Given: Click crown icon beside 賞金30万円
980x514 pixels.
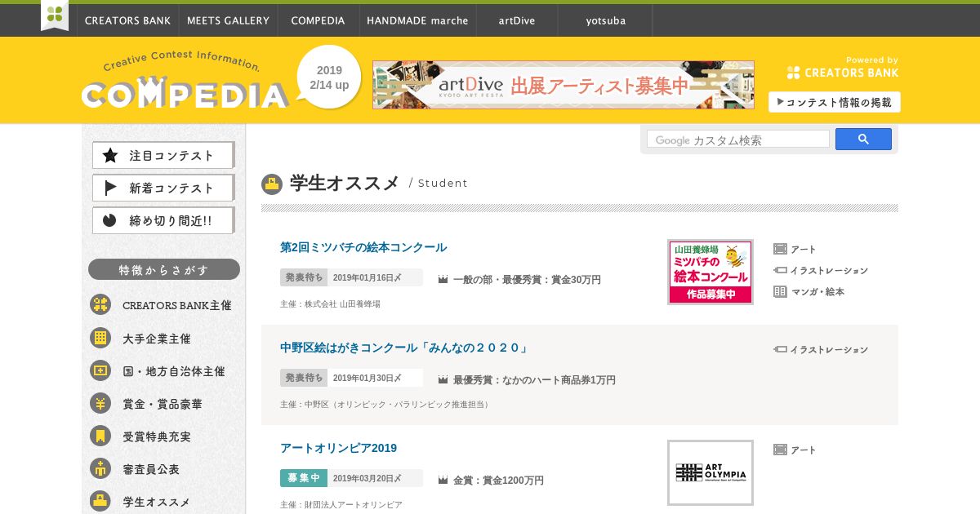Looking at the screenshot, I should click(443, 279).
